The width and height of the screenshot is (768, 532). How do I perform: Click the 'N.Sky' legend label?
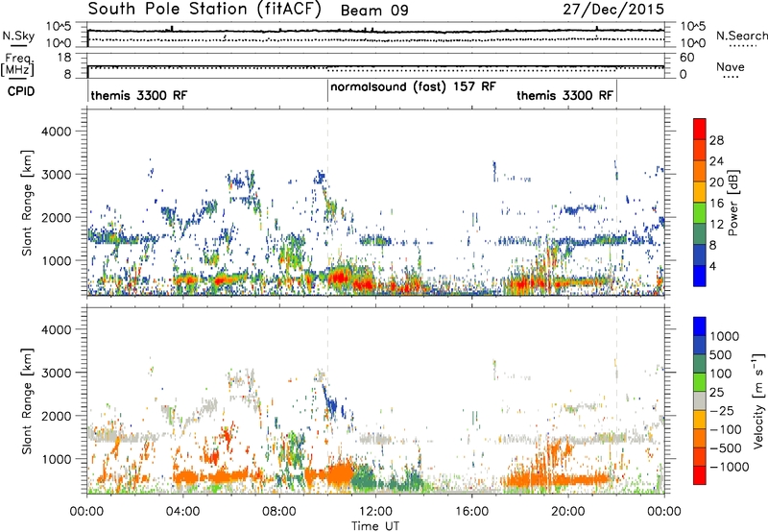(18, 36)
